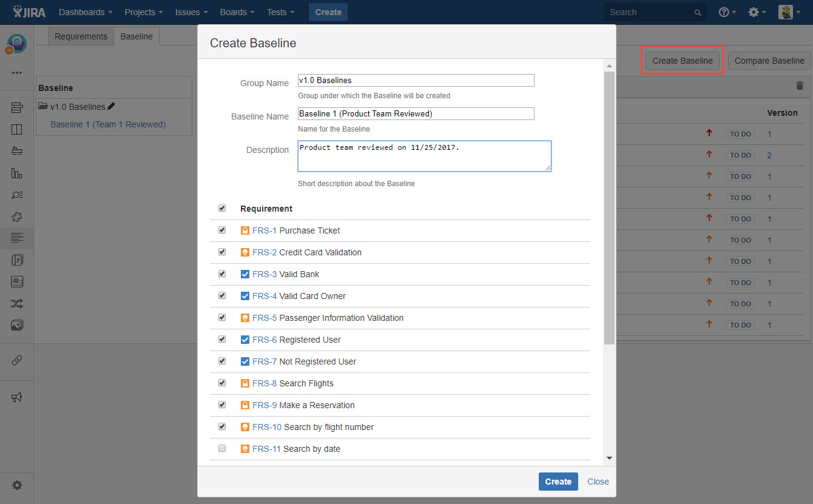813x504 pixels.
Task: Open the project avatar in sidebar
Action: point(16,44)
